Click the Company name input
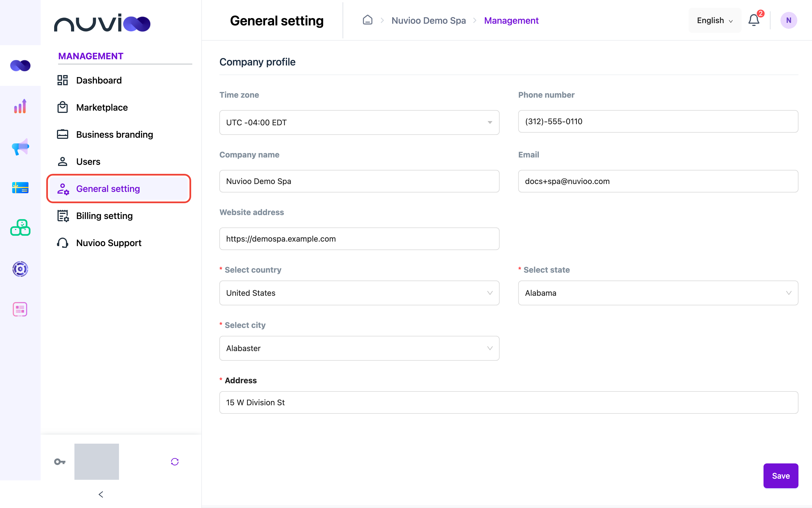812x508 pixels. [359, 181]
